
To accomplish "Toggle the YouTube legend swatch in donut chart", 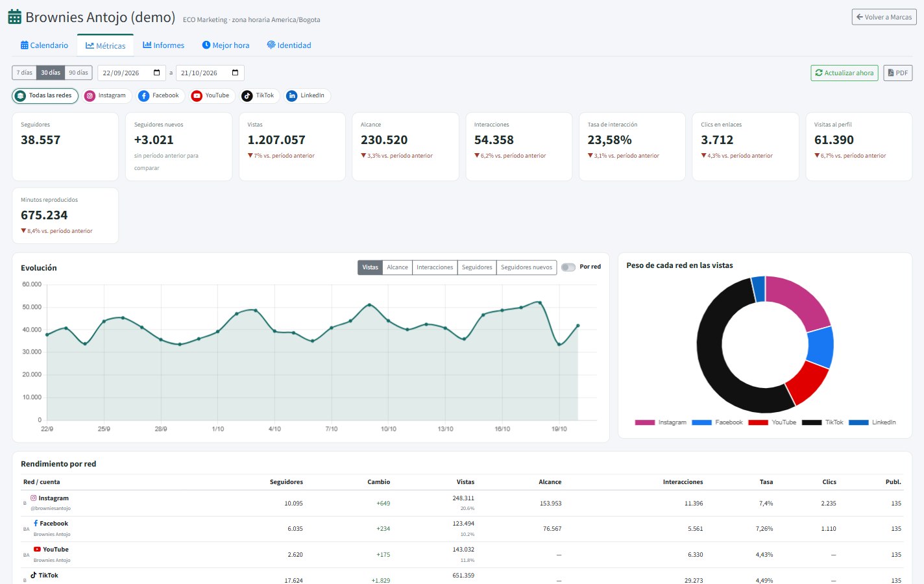I will click(x=759, y=422).
